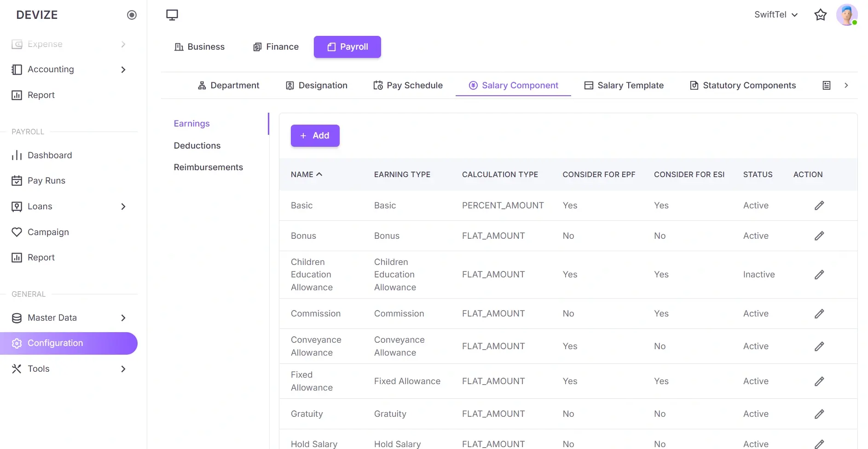Open the Salary Template tab
The image size is (868, 449).
click(624, 85)
